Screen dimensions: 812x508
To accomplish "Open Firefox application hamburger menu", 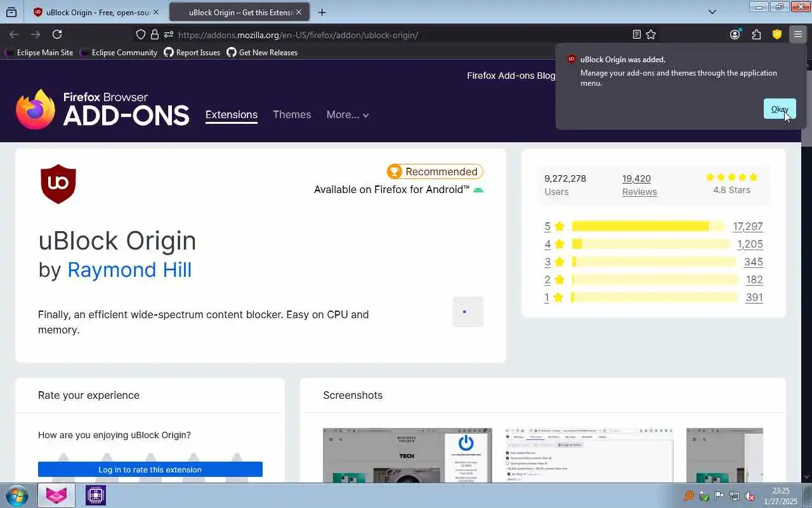I will [798, 34].
